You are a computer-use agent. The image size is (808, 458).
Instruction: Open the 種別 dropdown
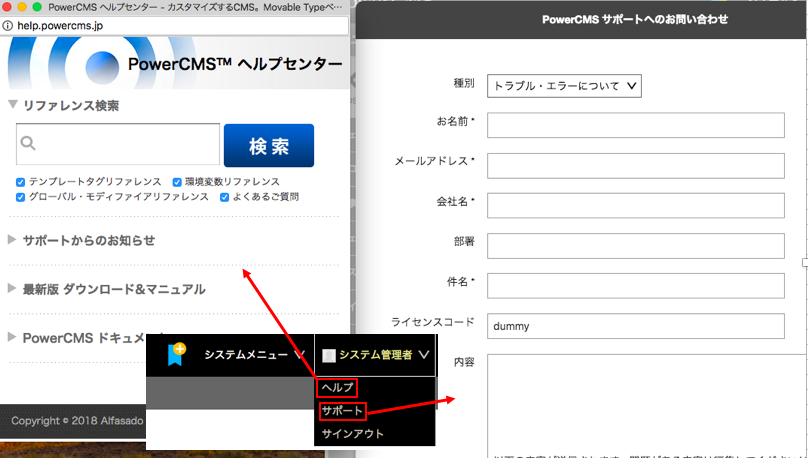point(564,86)
